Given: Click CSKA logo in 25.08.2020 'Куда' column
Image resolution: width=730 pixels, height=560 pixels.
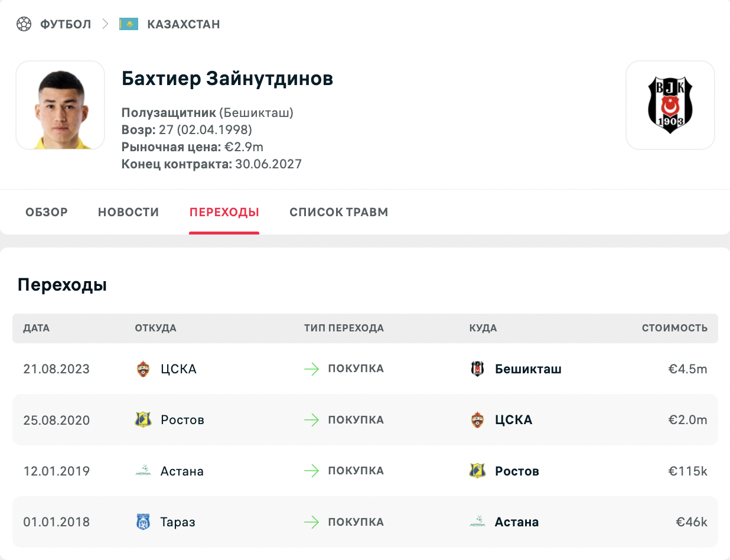Looking at the screenshot, I should [477, 420].
